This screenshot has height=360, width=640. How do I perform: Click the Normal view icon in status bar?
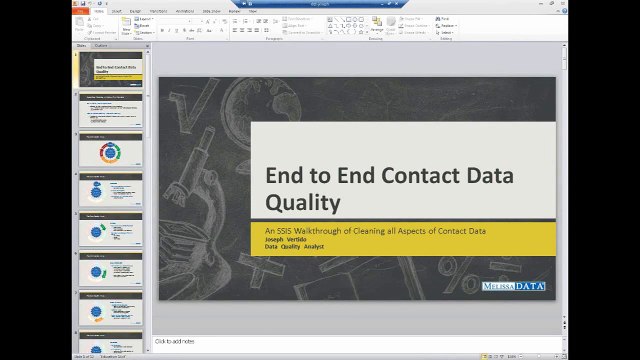484,356
